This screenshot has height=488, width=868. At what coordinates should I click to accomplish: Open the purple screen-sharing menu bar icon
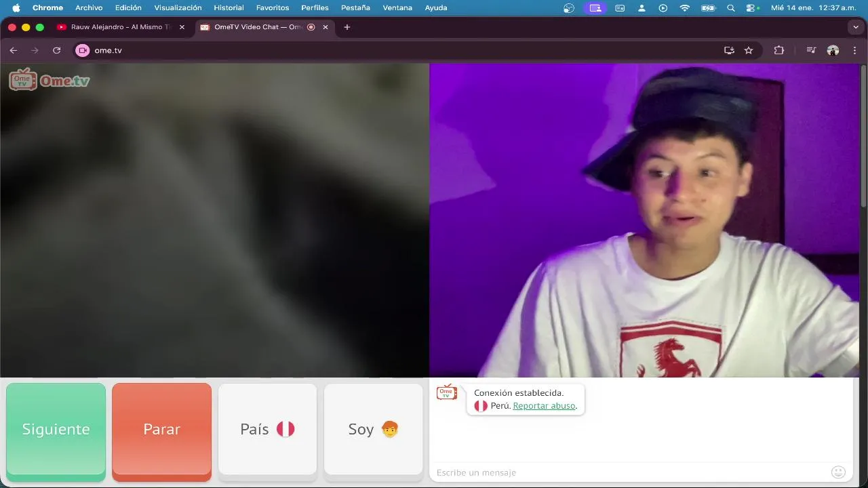coord(595,8)
